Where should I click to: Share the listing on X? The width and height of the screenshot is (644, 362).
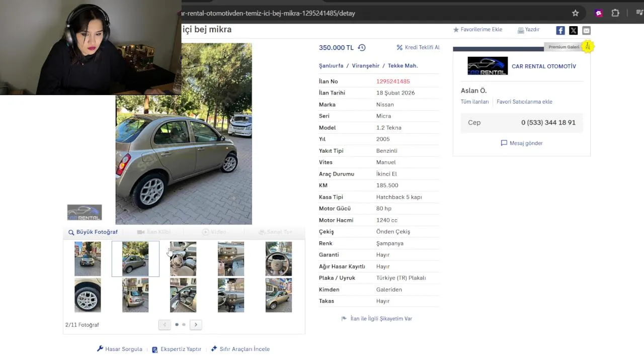tap(574, 31)
